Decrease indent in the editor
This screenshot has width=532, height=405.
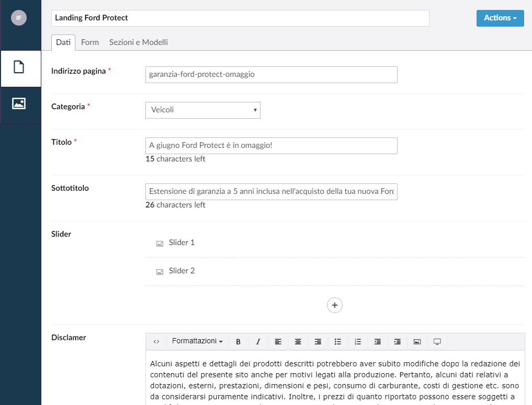[x=378, y=342]
